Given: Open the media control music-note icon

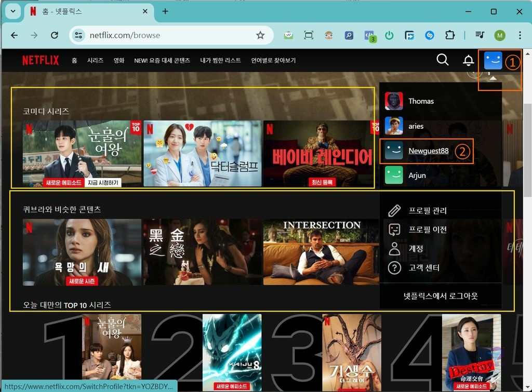Looking at the screenshot, I should 480,35.
